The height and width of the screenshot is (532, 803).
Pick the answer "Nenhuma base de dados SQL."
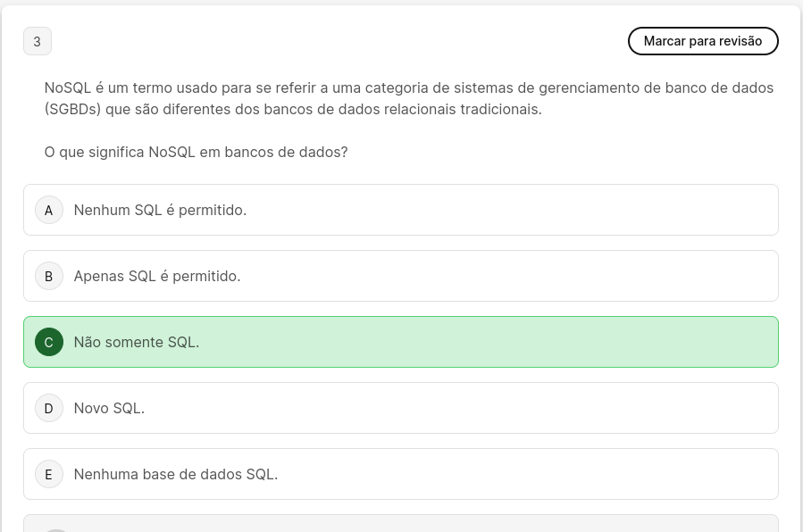[x=176, y=474]
